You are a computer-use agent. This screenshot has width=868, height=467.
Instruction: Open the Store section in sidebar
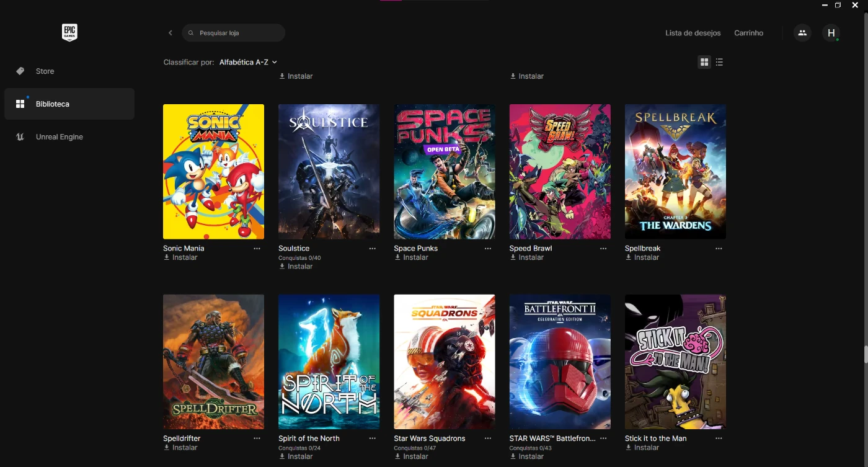pos(69,71)
